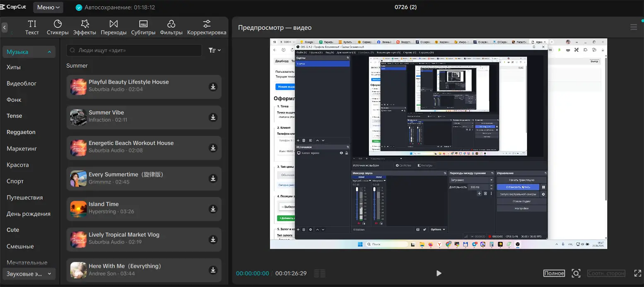Click the music search field
The height and width of the screenshot is (287, 644).
pos(134,50)
